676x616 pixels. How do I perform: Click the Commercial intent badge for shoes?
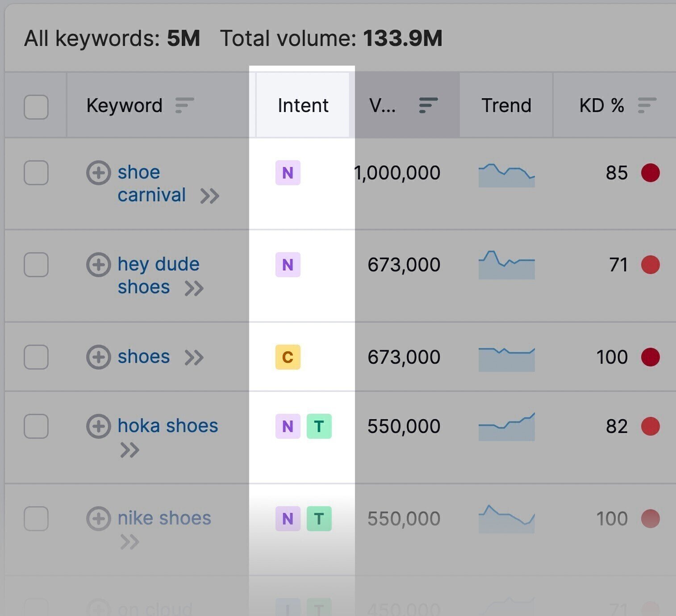coord(288,357)
